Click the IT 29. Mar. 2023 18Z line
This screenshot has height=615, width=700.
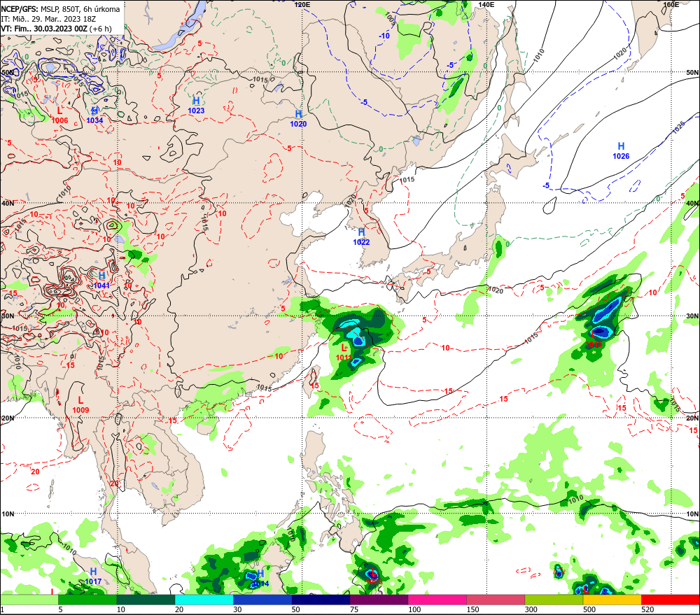[x=48, y=19]
